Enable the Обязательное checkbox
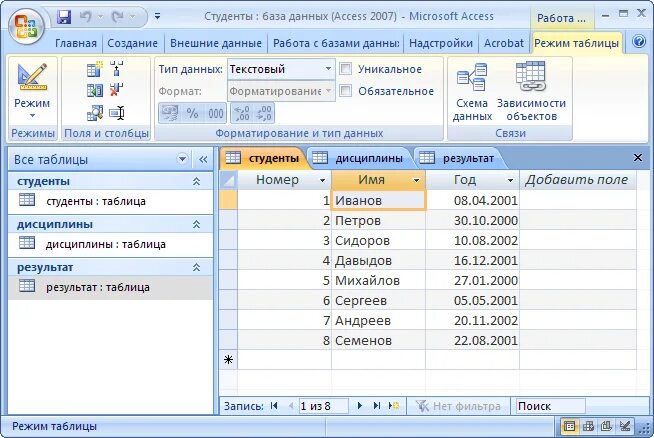 pos(345,91)
